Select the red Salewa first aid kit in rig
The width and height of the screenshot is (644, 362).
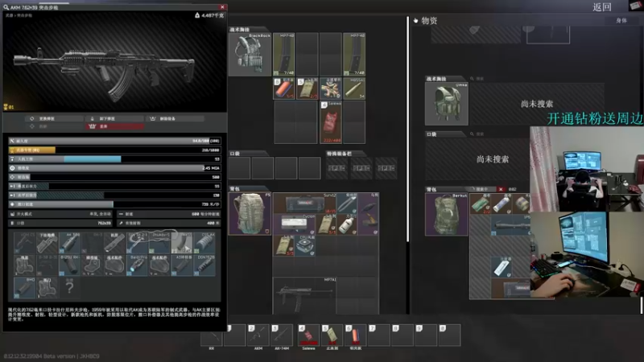[331, 122]
